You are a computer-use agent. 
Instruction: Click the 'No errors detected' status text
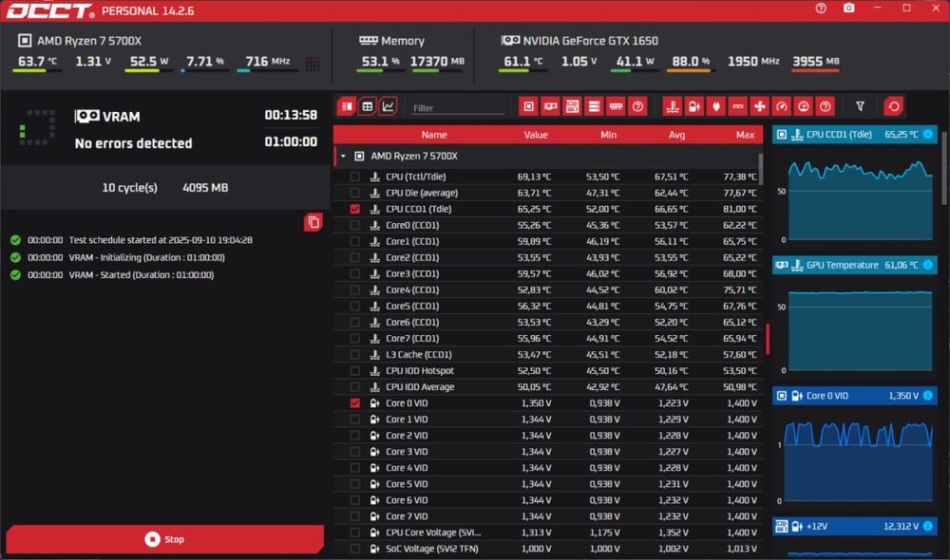[133, 143]
